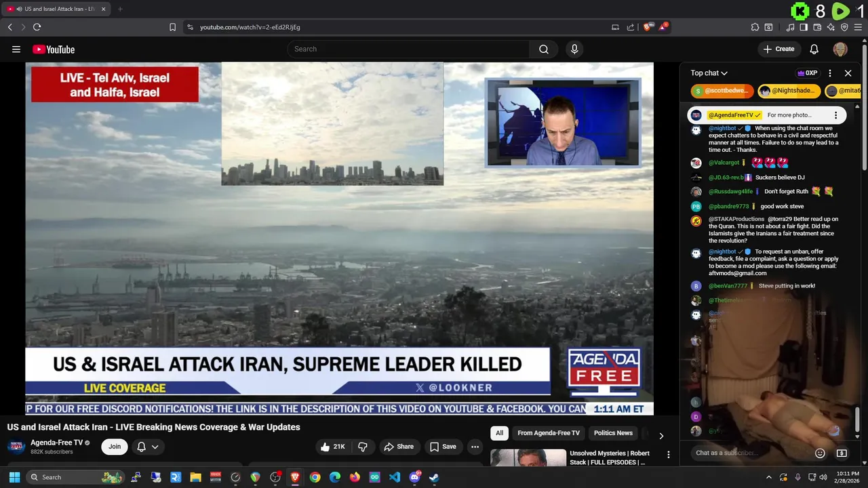
Task: Open the volume control in system tray
Action: (x=824, y=477)
